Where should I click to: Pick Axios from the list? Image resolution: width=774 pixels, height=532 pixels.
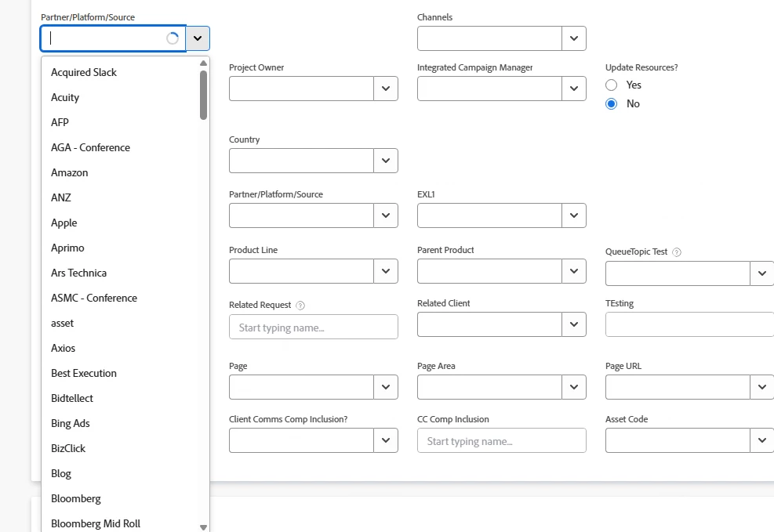tap(121, 348)
